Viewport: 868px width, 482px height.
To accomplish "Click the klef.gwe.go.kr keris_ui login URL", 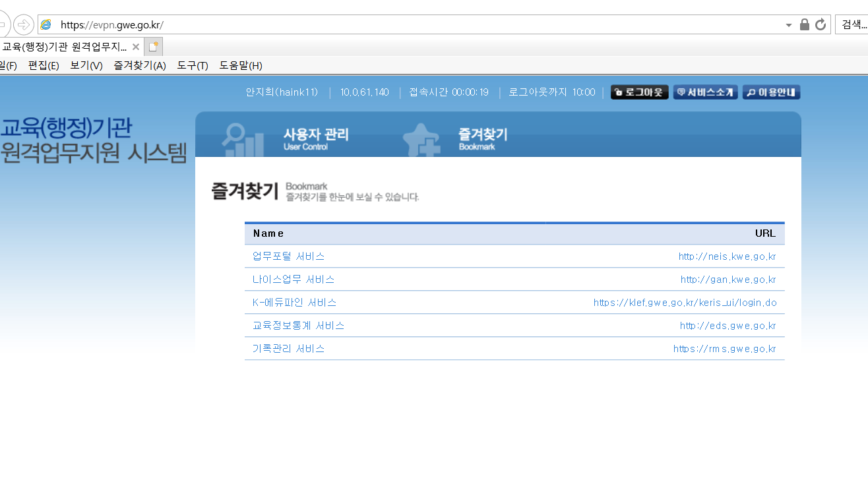I will tap(685, 303).
